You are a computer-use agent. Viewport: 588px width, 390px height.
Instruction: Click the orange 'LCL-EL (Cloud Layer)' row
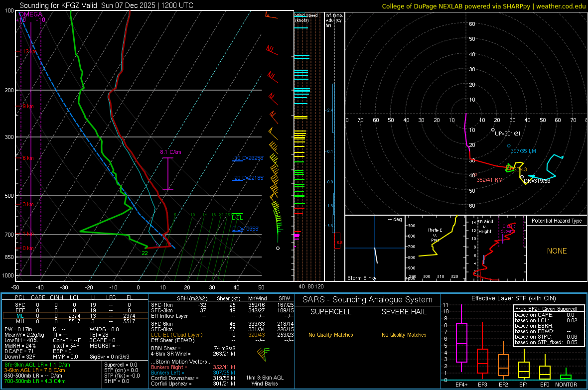point(222,335)
